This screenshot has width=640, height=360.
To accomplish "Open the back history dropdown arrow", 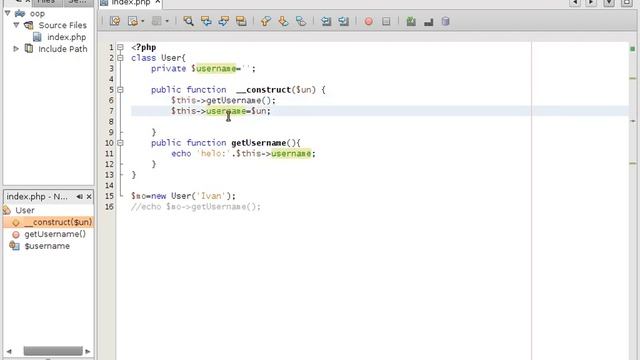I will coord(142,21).
